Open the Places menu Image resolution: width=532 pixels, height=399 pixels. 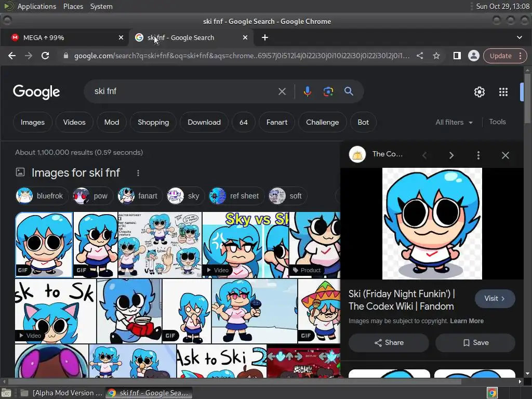(x=73, y=6)
